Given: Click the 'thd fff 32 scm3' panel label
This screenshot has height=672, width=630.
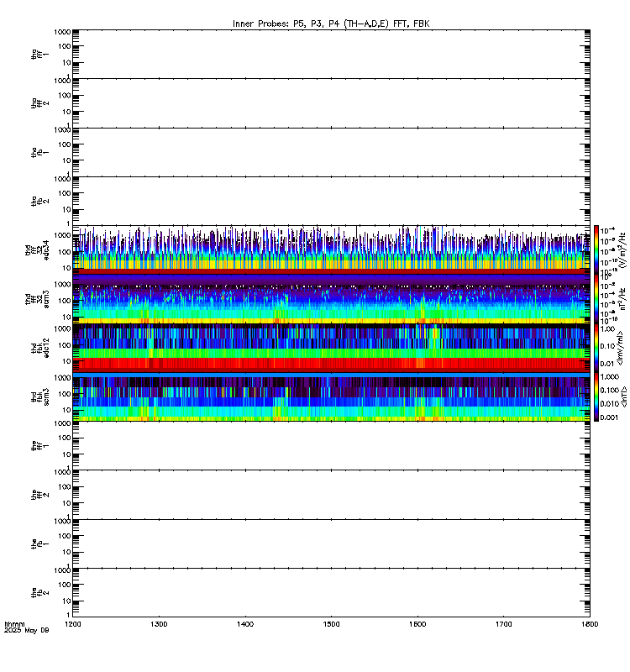Looking at the screenshot, I should (37, 299).
